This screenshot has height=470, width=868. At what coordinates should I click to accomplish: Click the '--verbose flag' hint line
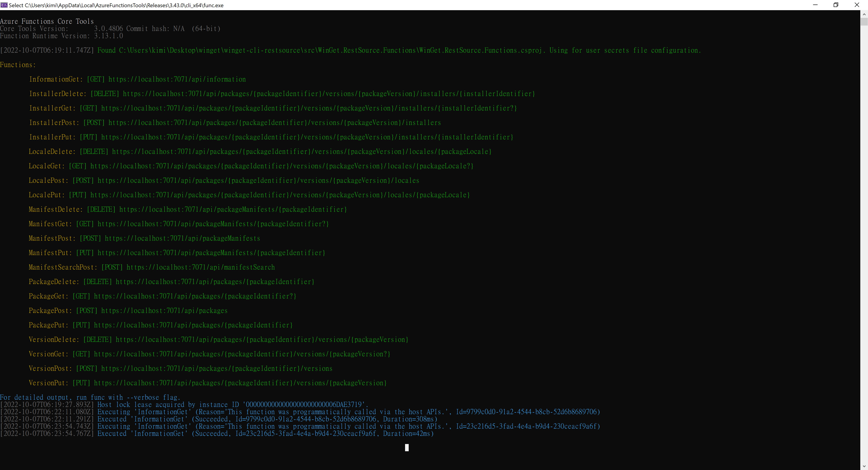[90, 397]
